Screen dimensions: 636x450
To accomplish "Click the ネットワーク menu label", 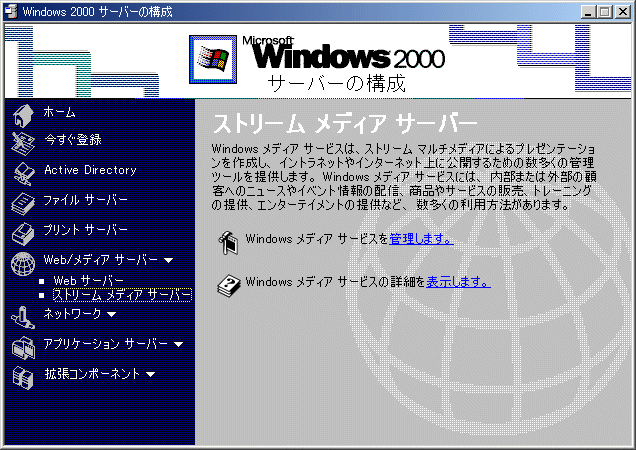I will point(72,314).
